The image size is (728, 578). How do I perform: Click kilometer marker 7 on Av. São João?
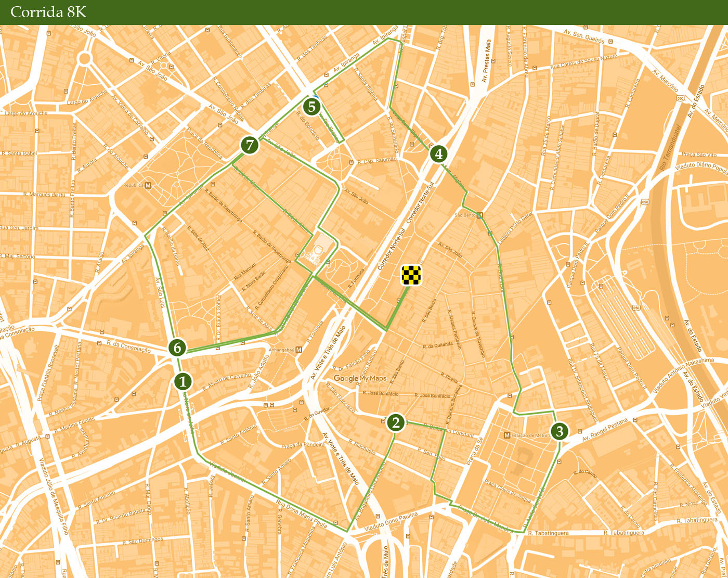click(x=250, y=145)
